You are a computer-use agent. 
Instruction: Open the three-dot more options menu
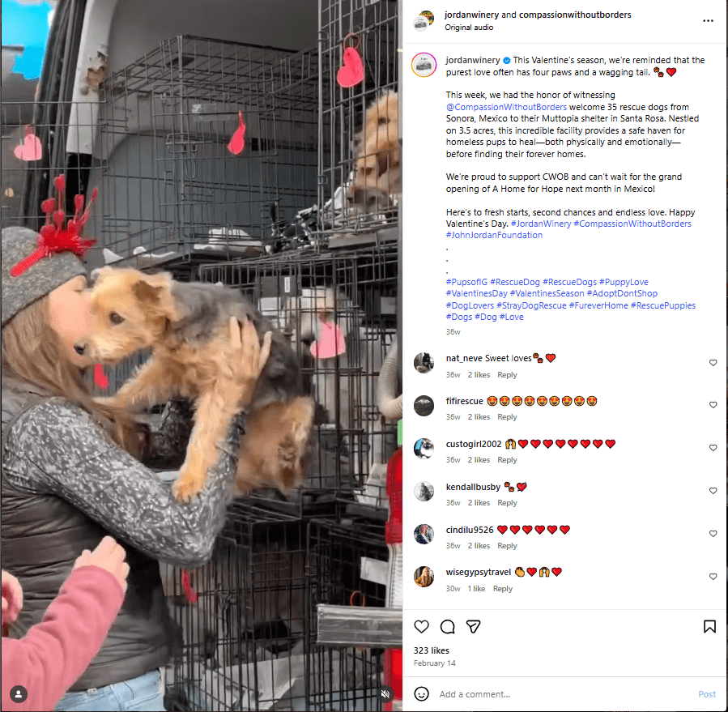click(x=708, y=21)
